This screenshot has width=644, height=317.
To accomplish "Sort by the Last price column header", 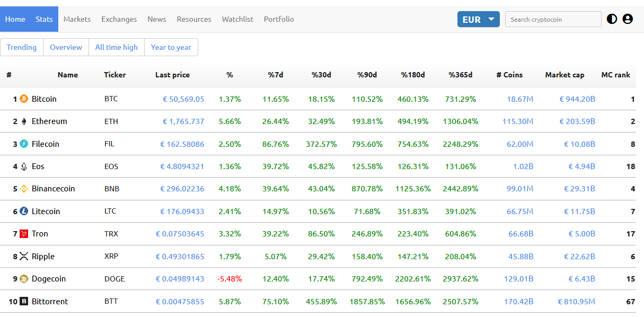I will point(172,75).
